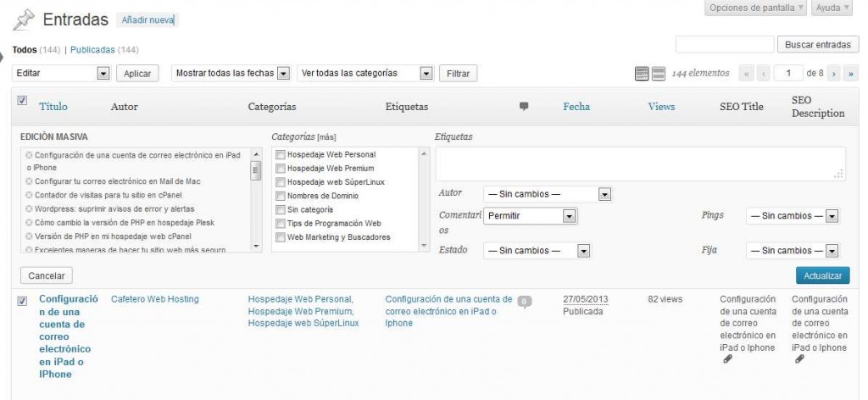Check Hospedaje web SúperLinux category
The width and height of the screenshot is (868, 400).
pos(281,182)
